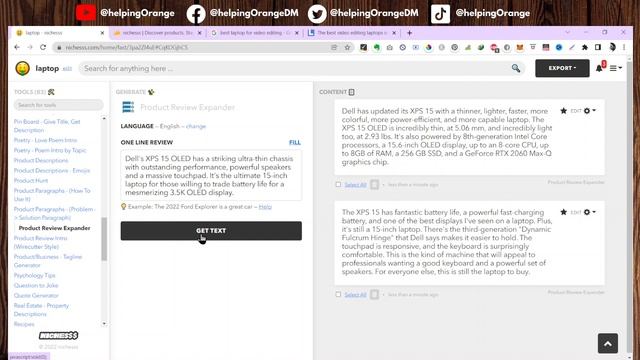Click the lightbulb icon beside Example
The height and width of the screenshot is (360, 640).
pos(123,207)
